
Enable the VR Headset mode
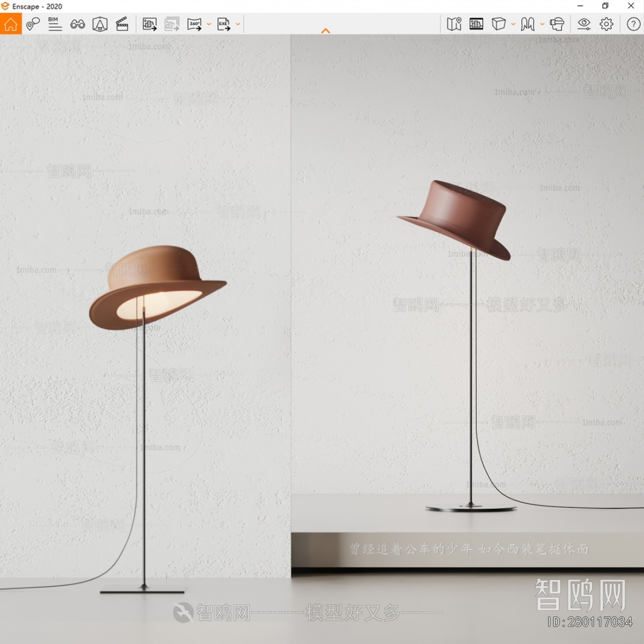(557, 24)
